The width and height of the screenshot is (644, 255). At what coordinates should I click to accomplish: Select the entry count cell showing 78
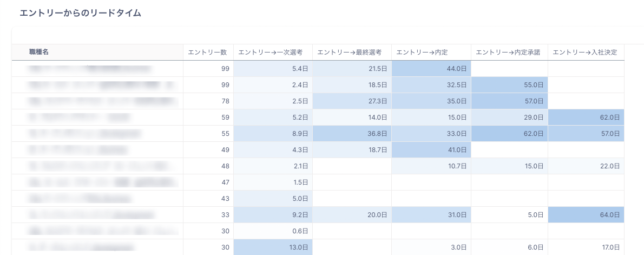pos(208,101)
